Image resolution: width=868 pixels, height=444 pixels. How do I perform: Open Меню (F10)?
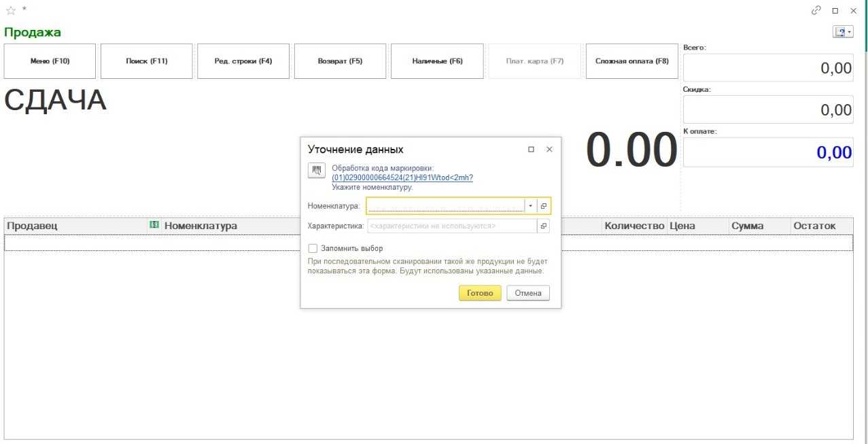pos(50,61)
